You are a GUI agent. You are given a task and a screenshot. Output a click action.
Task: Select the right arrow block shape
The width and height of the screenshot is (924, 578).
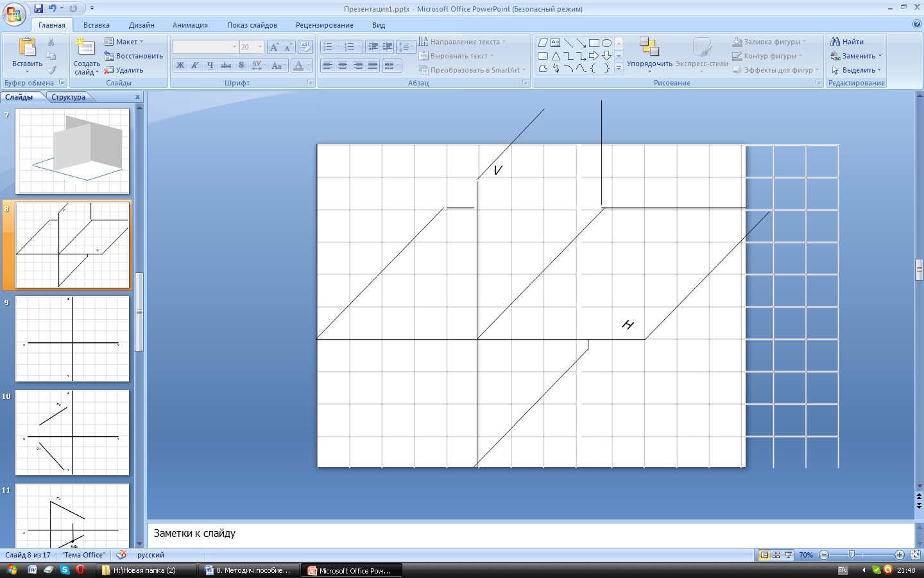tap(594, 56)
